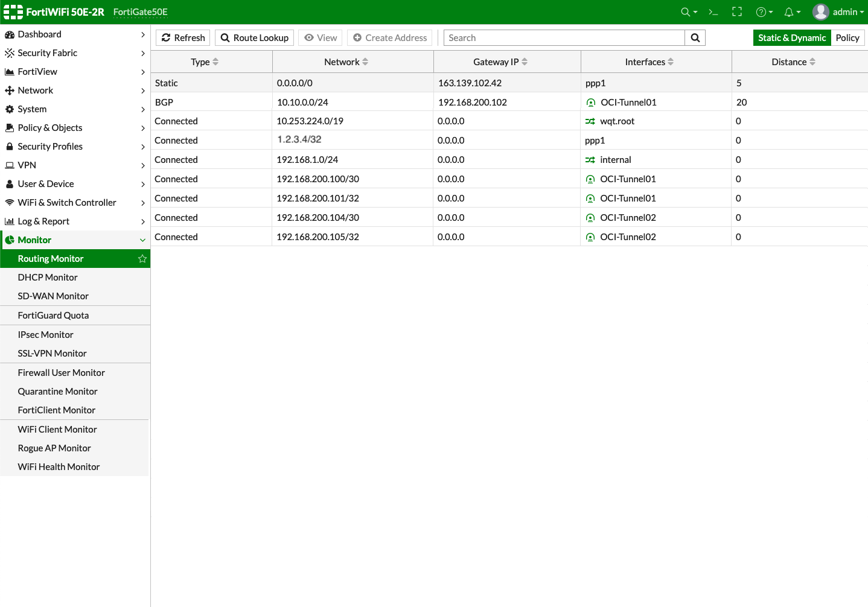Click the admin user avatar
The height and width of the screenshot is (607, 868).
click(x=820, y=12)
